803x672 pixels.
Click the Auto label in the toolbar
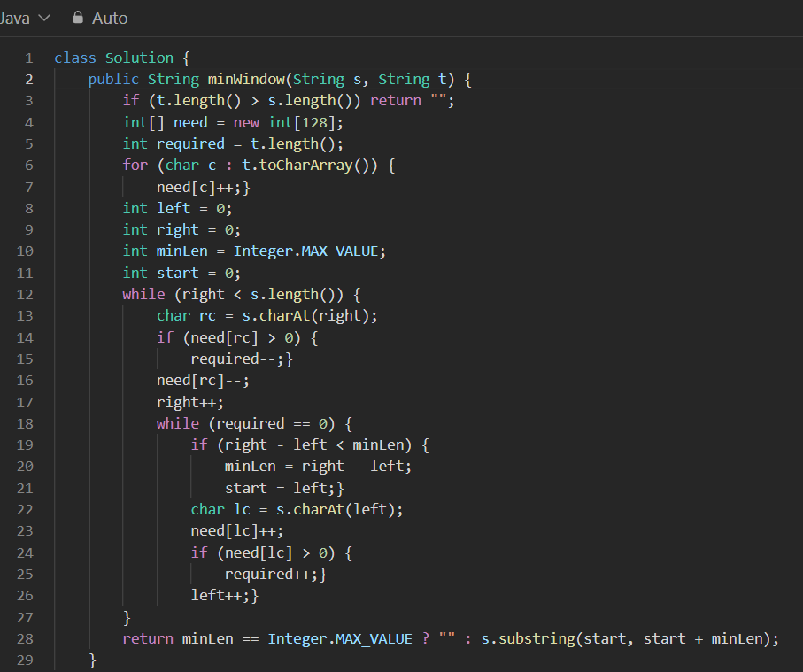(x=109, y=17)
